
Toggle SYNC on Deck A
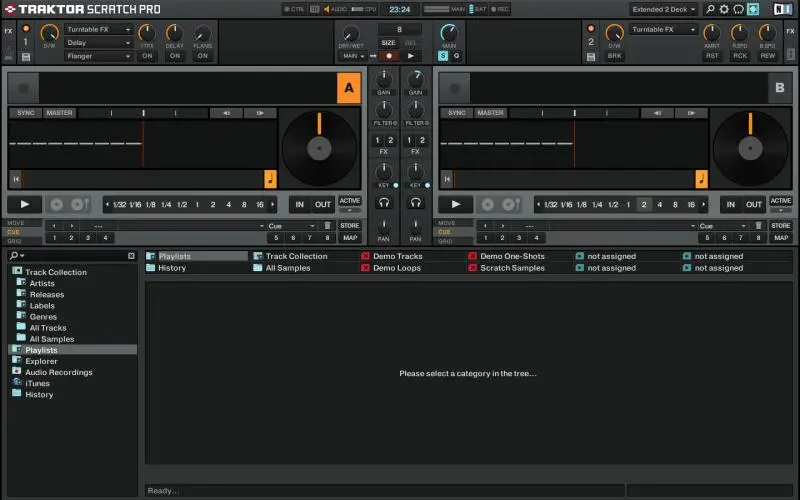[x=26, y=113]
